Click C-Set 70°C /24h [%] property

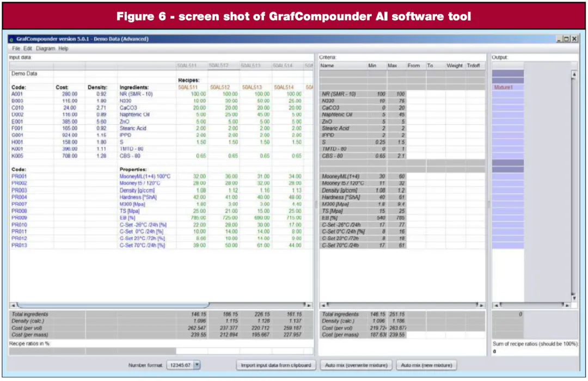click(142, 245)
